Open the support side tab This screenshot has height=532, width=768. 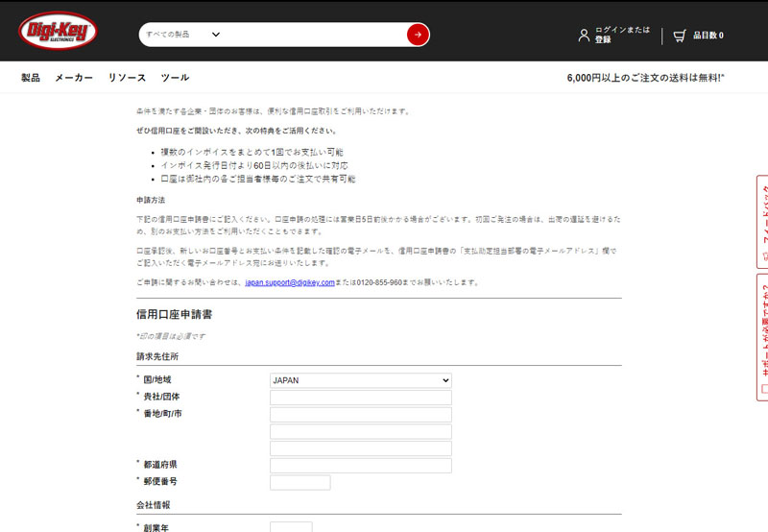[x=762, y=336]
